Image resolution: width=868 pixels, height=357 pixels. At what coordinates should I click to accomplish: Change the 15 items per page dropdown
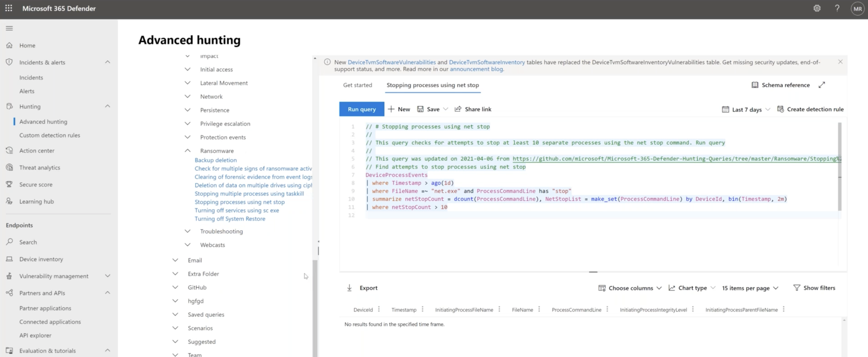[x=750, y=288]
